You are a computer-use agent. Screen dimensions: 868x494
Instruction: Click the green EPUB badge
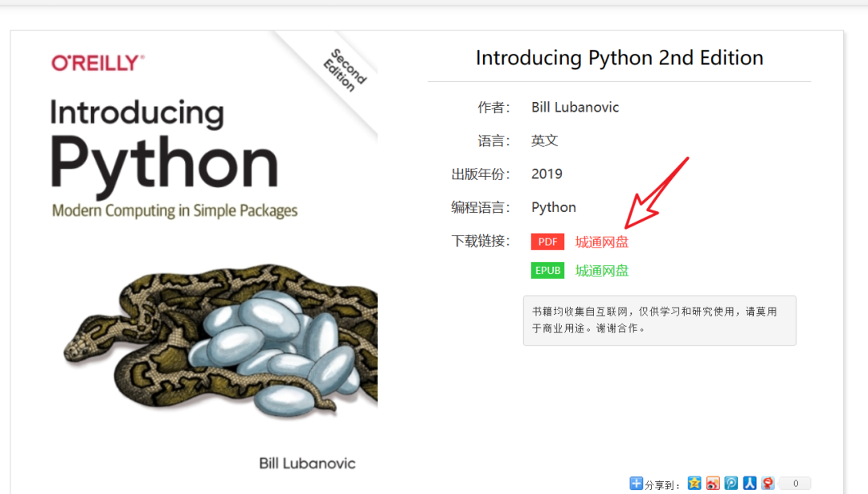click(547, 271)
